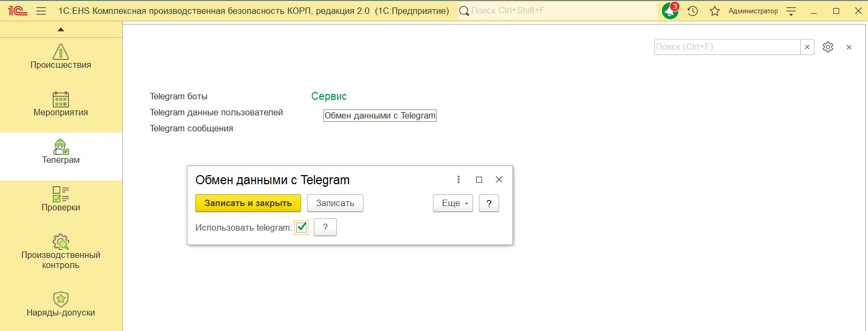Open the notifications bell with badge
The image size is (868, 331).
point(670,11)
